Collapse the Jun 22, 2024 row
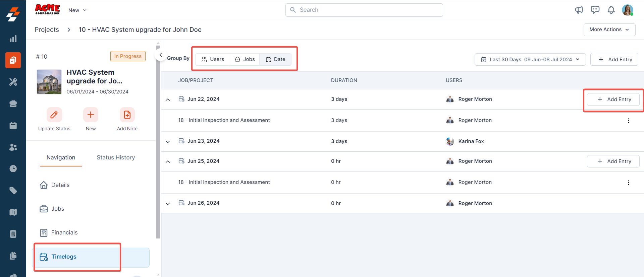This screenshot has width=644, height=277. (x=168, y=99)
